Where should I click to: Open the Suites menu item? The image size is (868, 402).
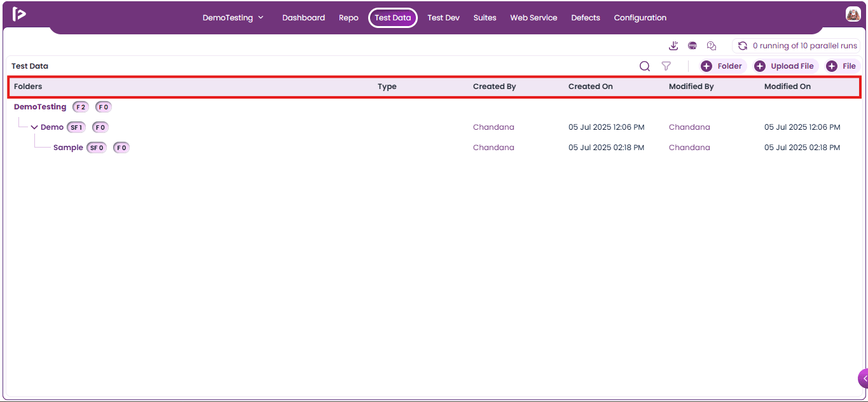[485, 18]
